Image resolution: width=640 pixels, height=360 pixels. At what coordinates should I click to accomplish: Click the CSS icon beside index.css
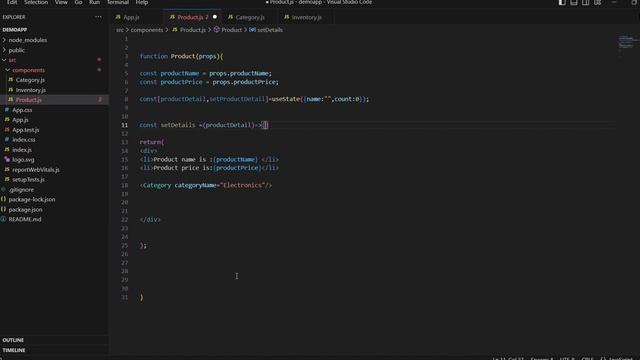pyautogui.click(x=7, y=140)
